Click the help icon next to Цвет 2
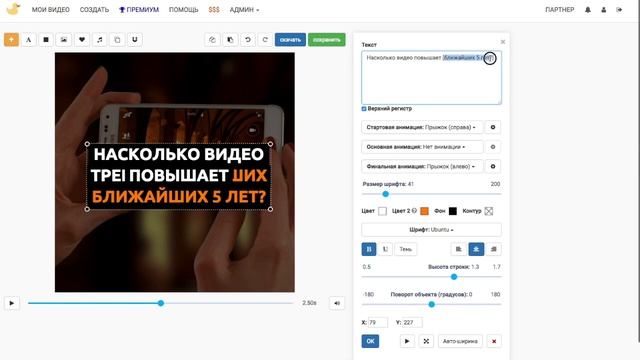 tap(414, 211)
